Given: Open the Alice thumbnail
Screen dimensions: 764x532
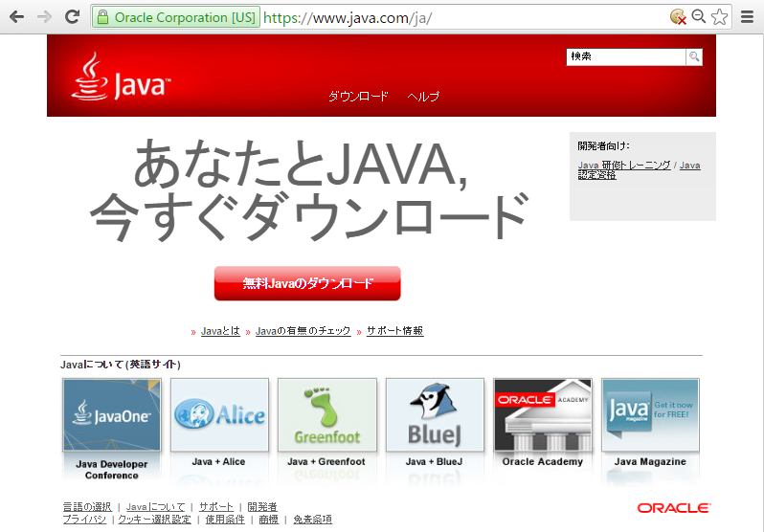Looking at the screenshot, I should click(219, 414).
